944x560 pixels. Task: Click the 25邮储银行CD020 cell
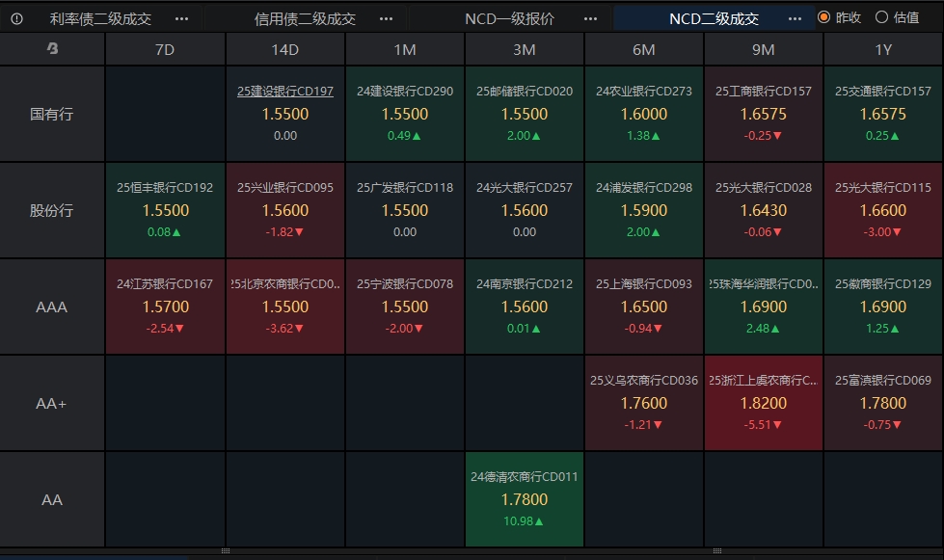coord(525,114)
